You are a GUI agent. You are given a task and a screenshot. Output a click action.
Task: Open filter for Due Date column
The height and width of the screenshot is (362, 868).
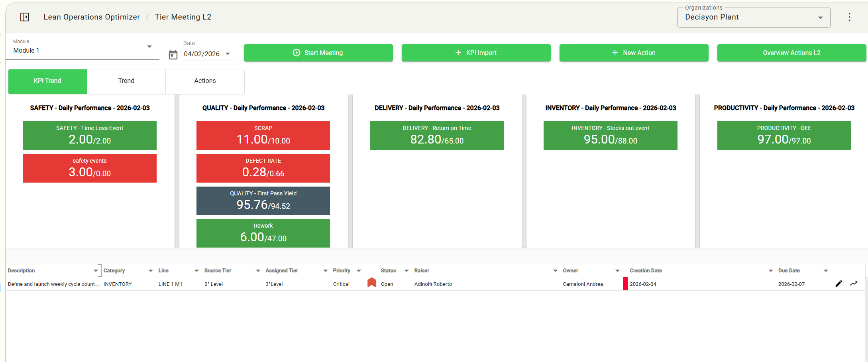pyautogui.click(x=826, y=270)
